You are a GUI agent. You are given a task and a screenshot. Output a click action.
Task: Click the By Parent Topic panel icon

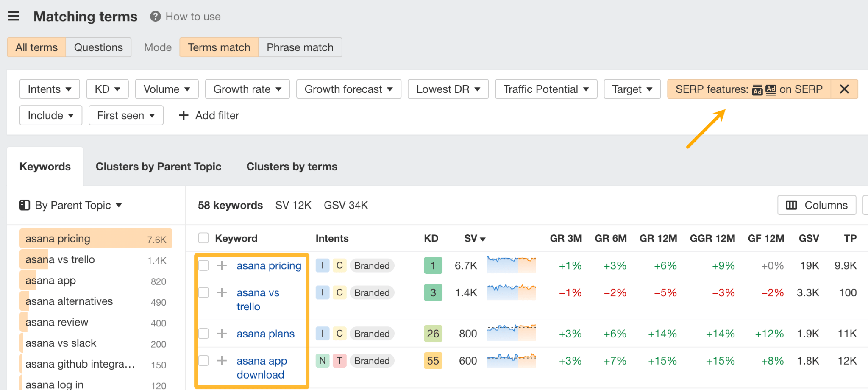coord(25,205)
